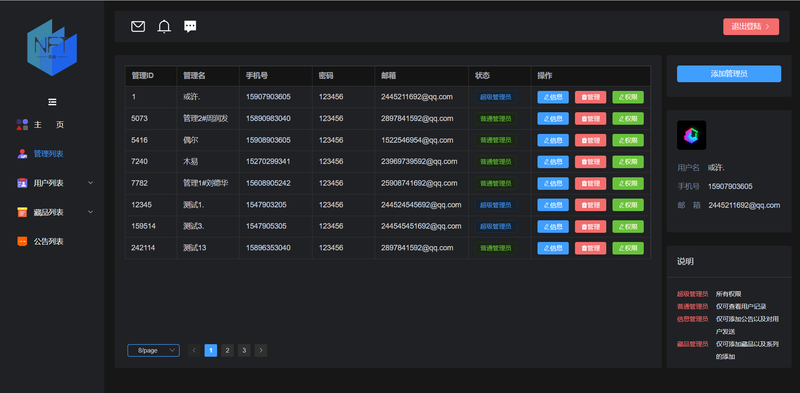Viewport: 800px width, 393px height.
Task: Open 管理列表 menu item
Action: [48, 154]
